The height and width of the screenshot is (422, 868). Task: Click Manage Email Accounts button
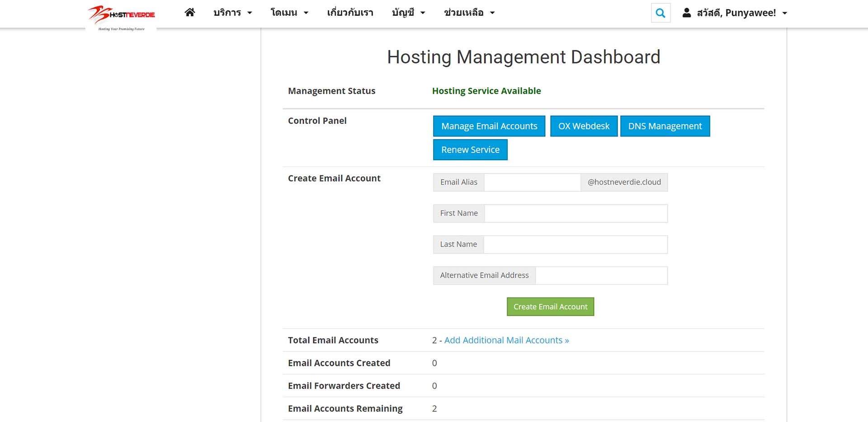[x=489, y=126]
